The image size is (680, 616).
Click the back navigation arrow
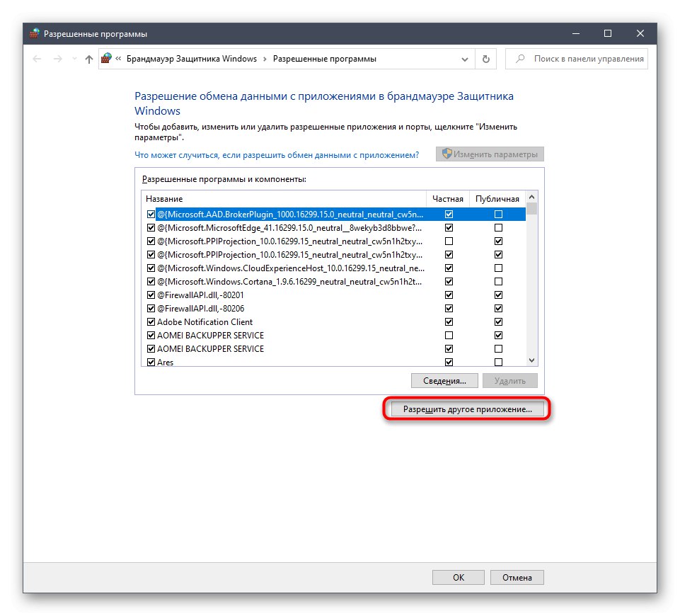tap(37, 59)
